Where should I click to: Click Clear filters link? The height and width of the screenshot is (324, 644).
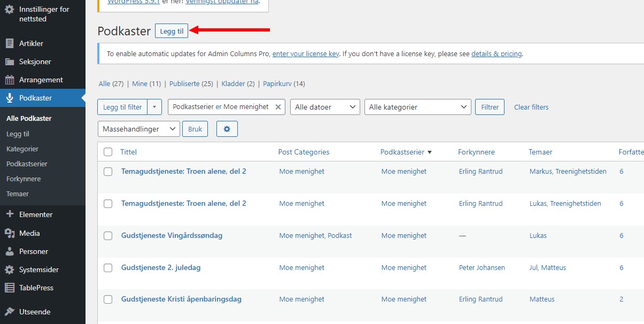tap(531, 107)
